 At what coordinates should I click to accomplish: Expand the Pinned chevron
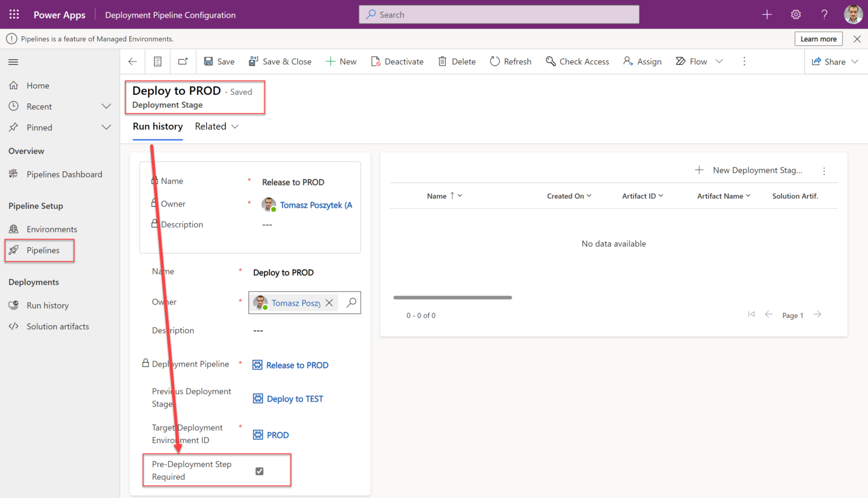point(106,127)
